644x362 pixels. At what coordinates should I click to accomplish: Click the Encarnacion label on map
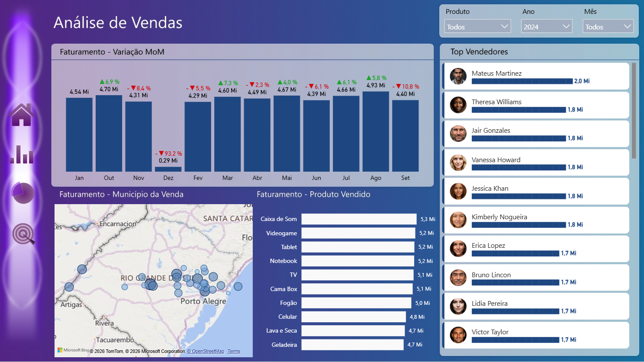pyautogui.click(x=118, y=224)
